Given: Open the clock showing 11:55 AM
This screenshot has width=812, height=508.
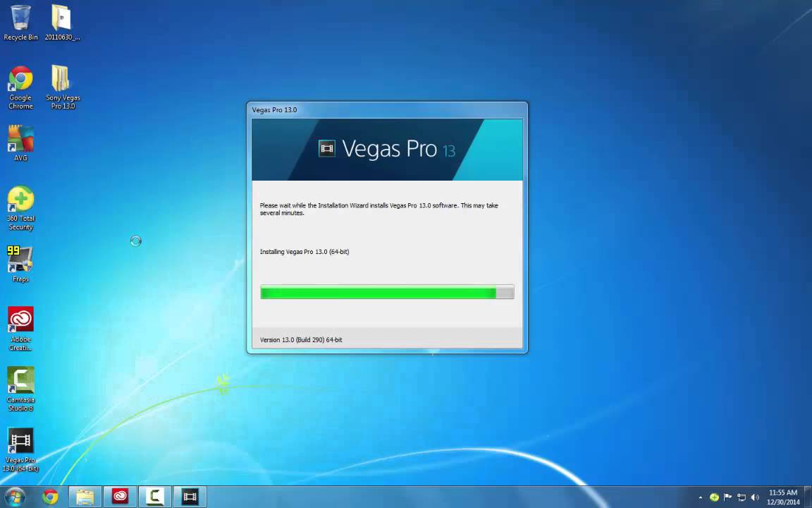Looking at the screenshot, I should pyautogui.click(x=783, y=497).
